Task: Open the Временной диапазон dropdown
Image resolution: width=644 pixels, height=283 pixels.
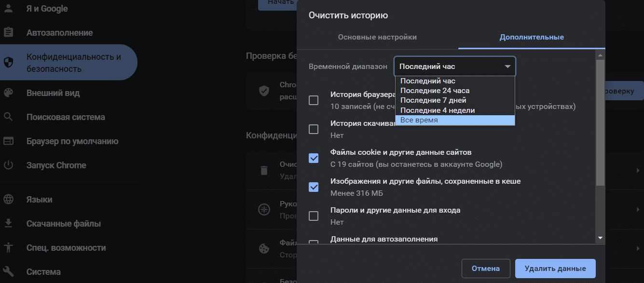Action: (x=455, y=67)
